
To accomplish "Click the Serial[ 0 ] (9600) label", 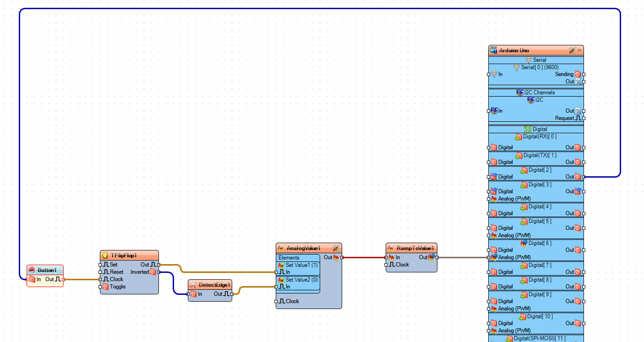I will point(540,67).
